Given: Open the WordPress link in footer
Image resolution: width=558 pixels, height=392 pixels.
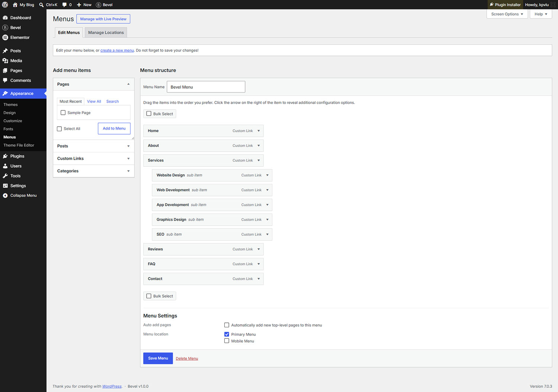Looking at the screenshot, I should point(112,386).
